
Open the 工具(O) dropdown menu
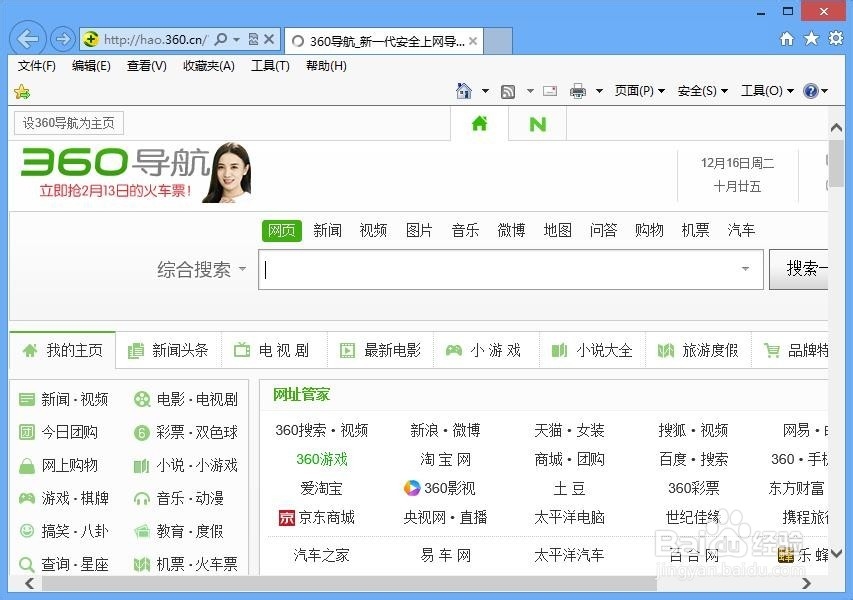(x=767, y=91)
